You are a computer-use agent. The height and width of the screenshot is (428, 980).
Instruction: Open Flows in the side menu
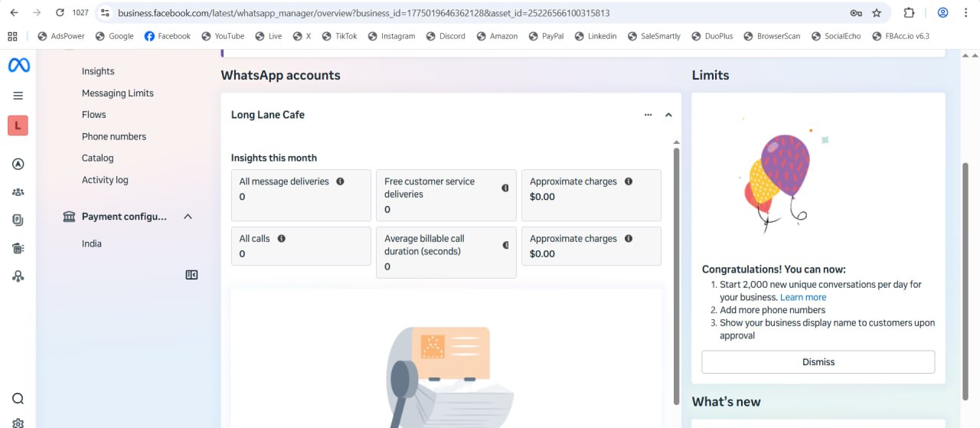pyautogui.click(x=94, y=115)
